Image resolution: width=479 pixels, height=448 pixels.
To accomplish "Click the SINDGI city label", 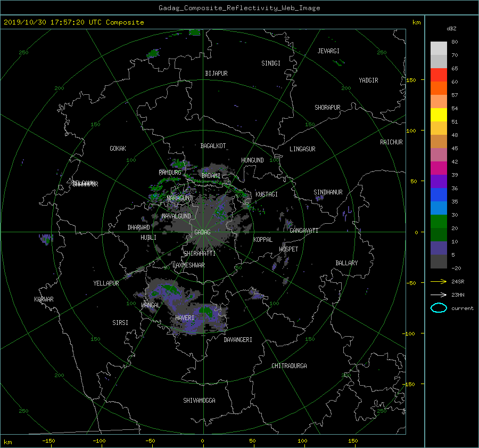I will pyautogui.click(x=271, y=63).
